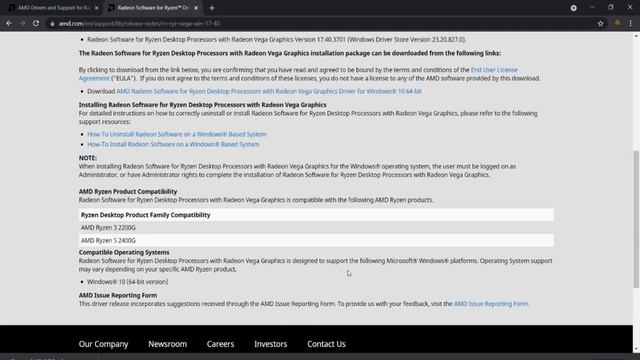
Task: Restore down the Chrome window
Action: pyautogui.click(x=611, y=7)
